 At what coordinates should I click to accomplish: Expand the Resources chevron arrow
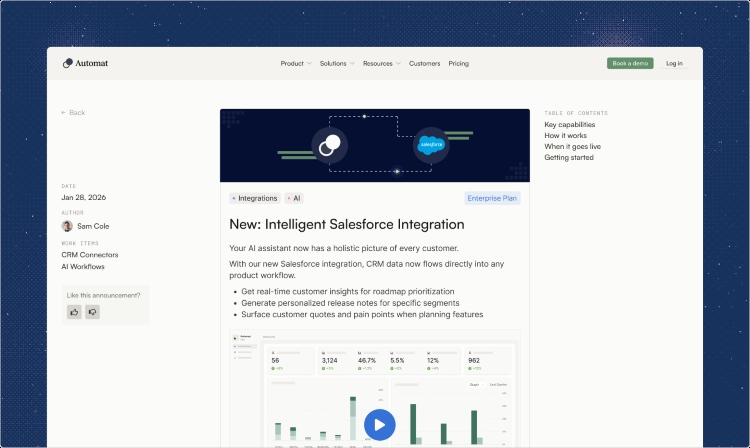398,64
